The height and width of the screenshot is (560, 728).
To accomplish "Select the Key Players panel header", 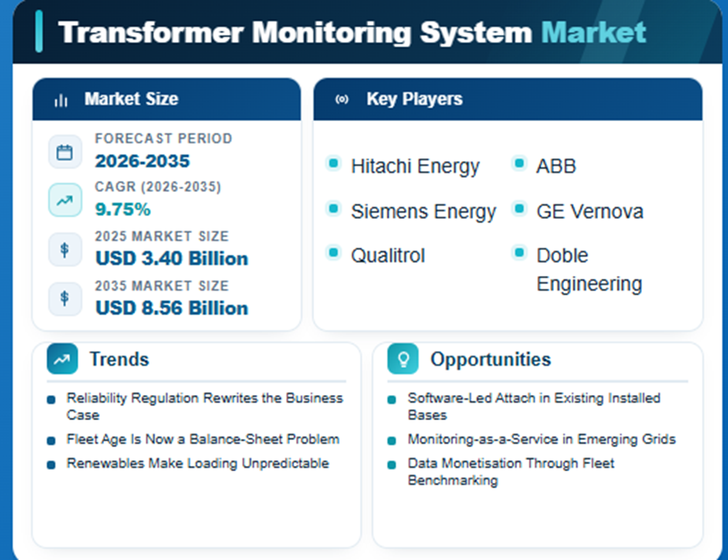I will click(508, 99).
